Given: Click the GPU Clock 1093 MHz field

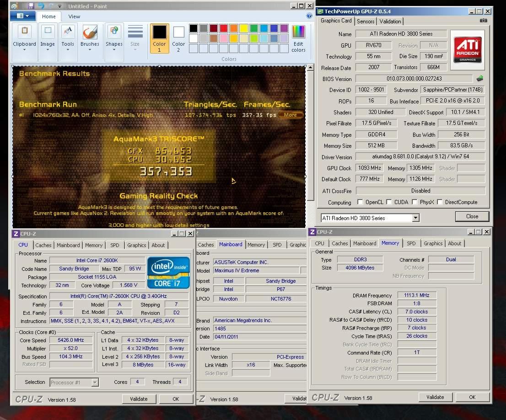Looking at the screenshot, I should point(370,168).
